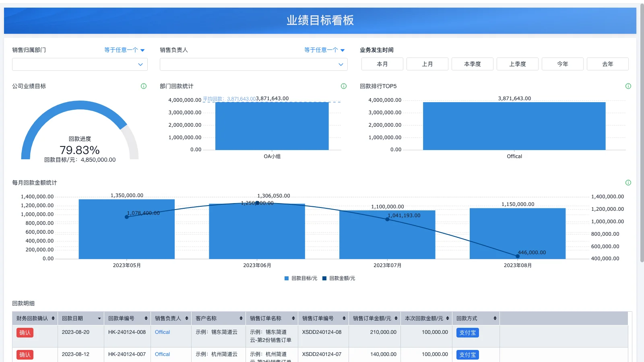This screenshot has width=644, height=362.
Task: Open the info tooltip beside 公司业绩目标
Action: tap(144, 86)
